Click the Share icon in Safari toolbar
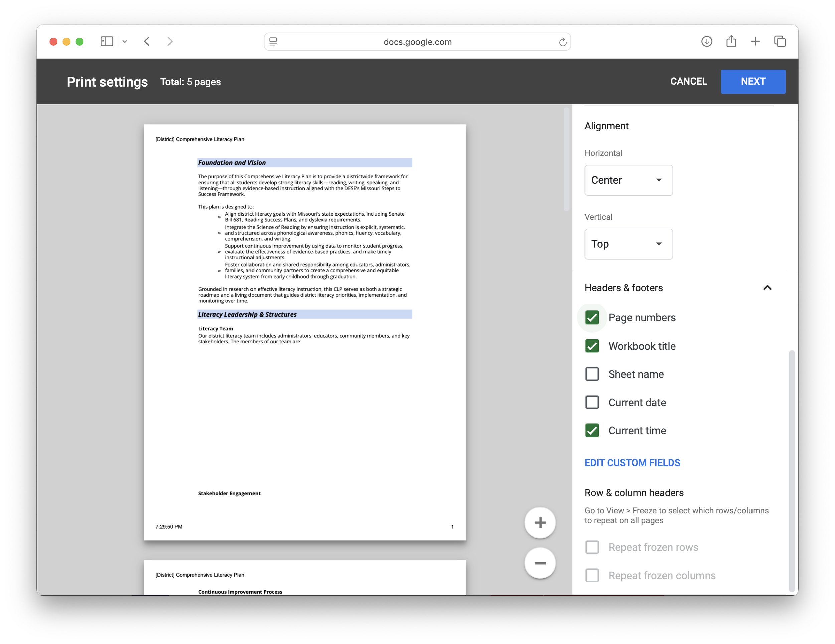Viewport: 835px width, 644px height. [731, 41]
